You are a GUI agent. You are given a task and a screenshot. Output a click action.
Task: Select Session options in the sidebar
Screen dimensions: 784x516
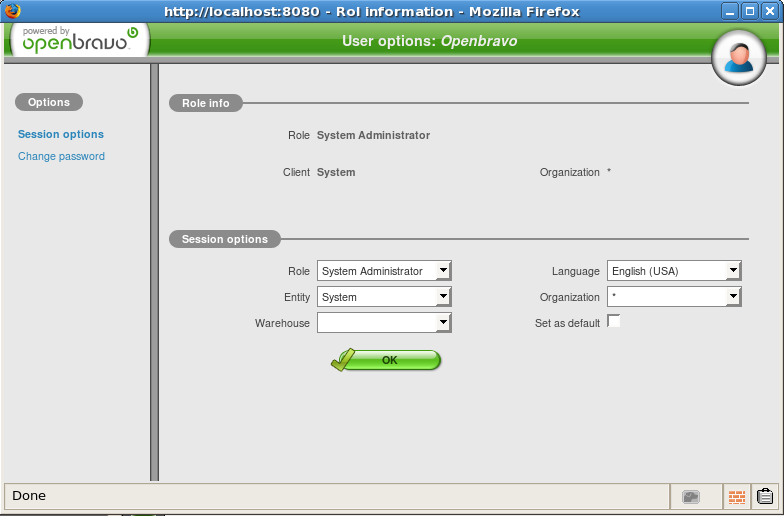(x=61, y=134)
